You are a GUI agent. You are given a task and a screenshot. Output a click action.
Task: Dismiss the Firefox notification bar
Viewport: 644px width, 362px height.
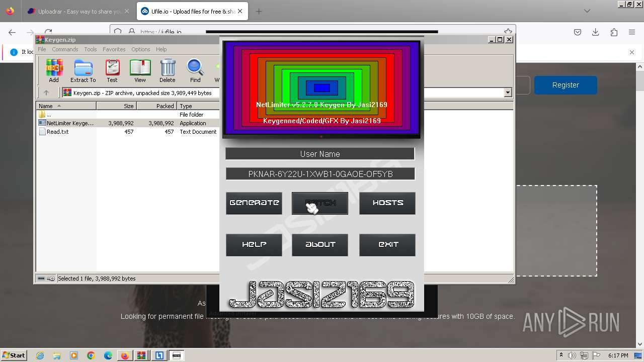coord(632,52)
